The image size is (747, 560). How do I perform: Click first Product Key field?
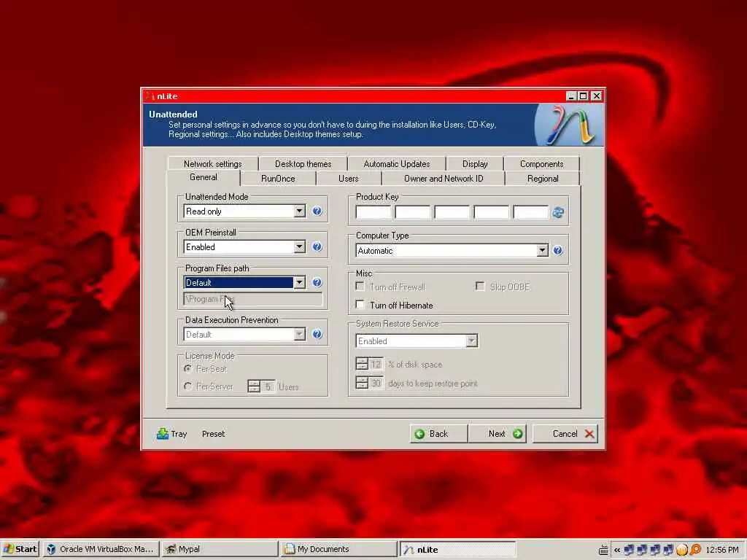click(373, 212)
